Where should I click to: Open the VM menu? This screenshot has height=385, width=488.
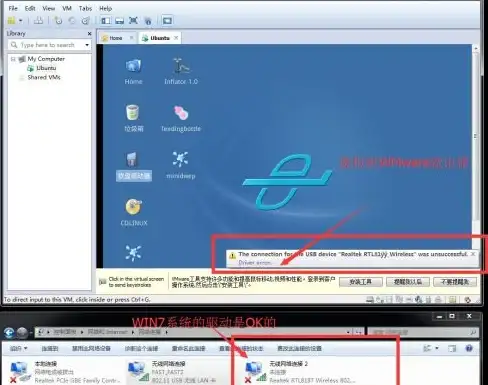[67, 8]
